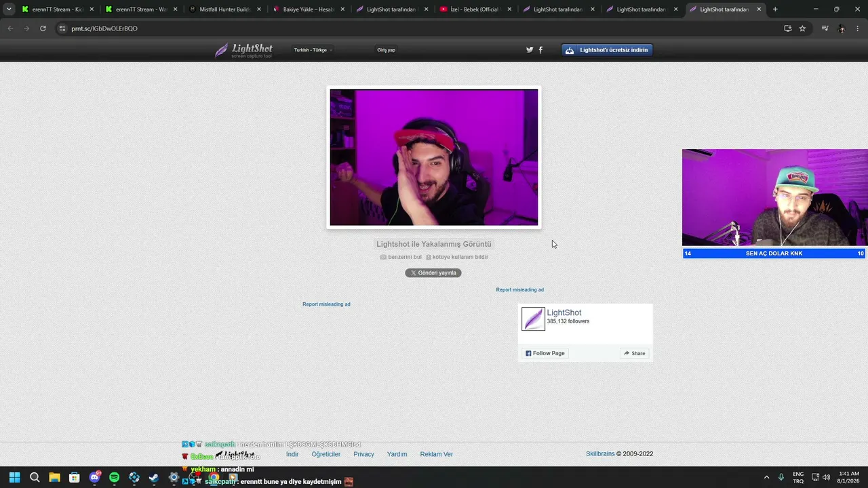Open the gear settings app in taskbar
Screen dimensions: 868x488
[174, 477]
